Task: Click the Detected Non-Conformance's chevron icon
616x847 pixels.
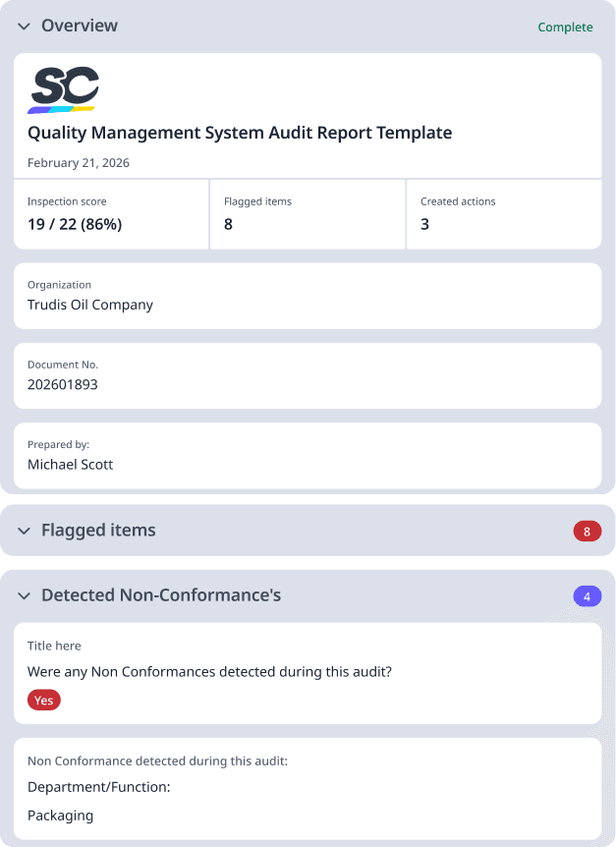Action: [x=24, y=595]
